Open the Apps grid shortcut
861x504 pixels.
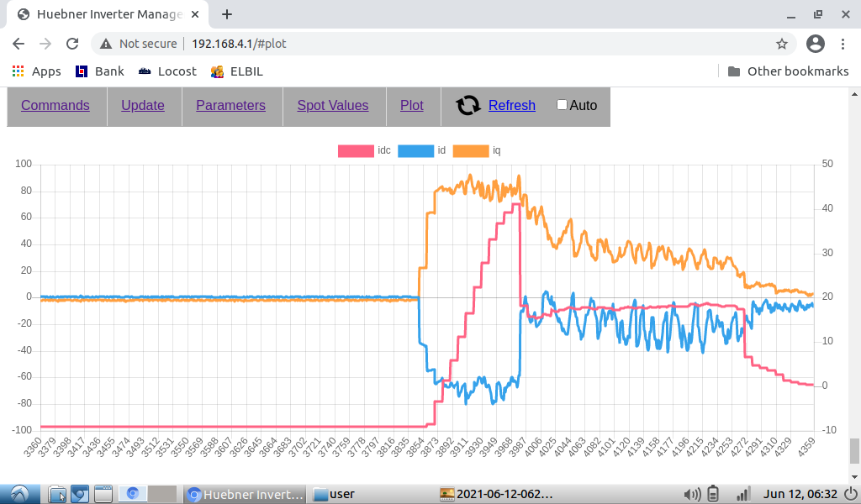(36, 71)
